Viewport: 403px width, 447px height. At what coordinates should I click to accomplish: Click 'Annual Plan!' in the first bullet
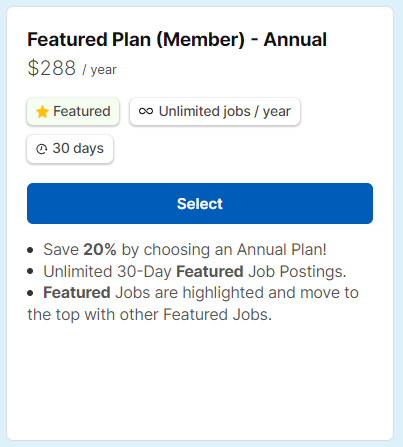[282, 249]
